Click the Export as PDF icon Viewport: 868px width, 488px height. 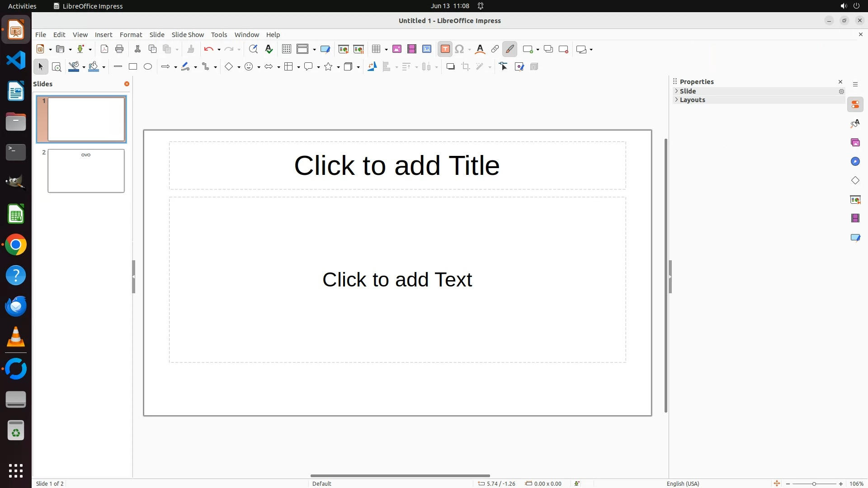(x=104, y=49)
